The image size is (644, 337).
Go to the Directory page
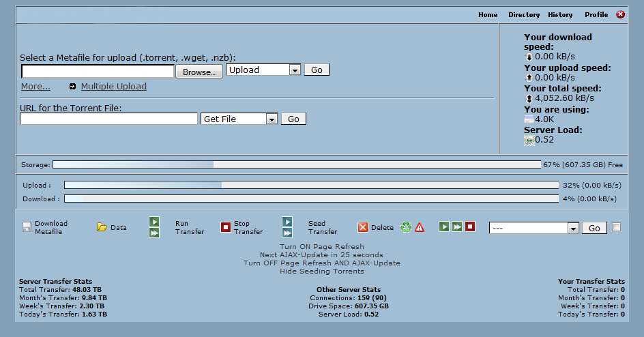point(524,15)
